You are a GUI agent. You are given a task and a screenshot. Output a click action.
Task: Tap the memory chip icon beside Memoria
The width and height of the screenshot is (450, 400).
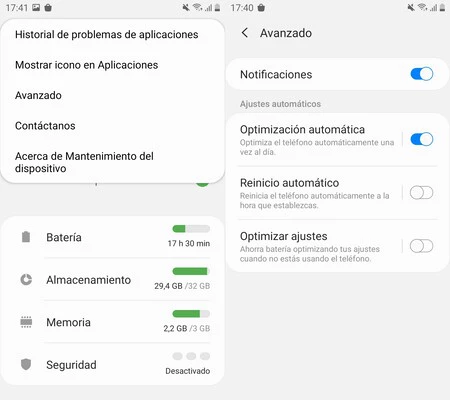26,322
